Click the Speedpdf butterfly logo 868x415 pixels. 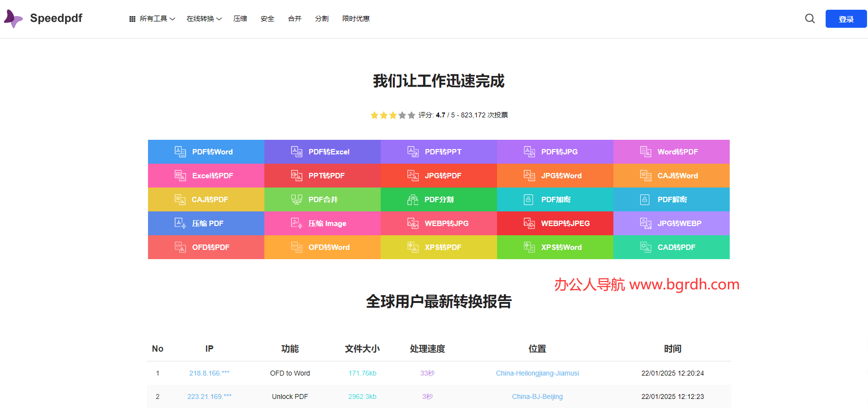(x=13, y=19)
